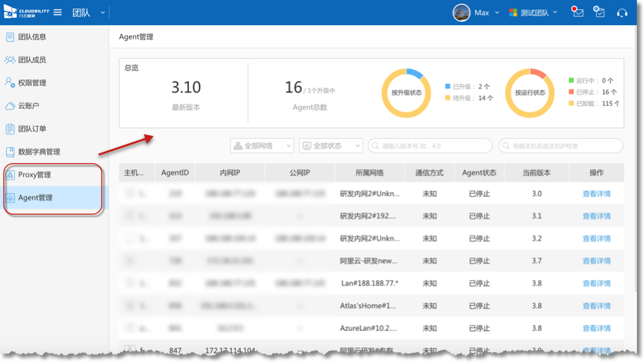Click the version number search field
This screenshot has height=363, width=644.
pos(430,145)
